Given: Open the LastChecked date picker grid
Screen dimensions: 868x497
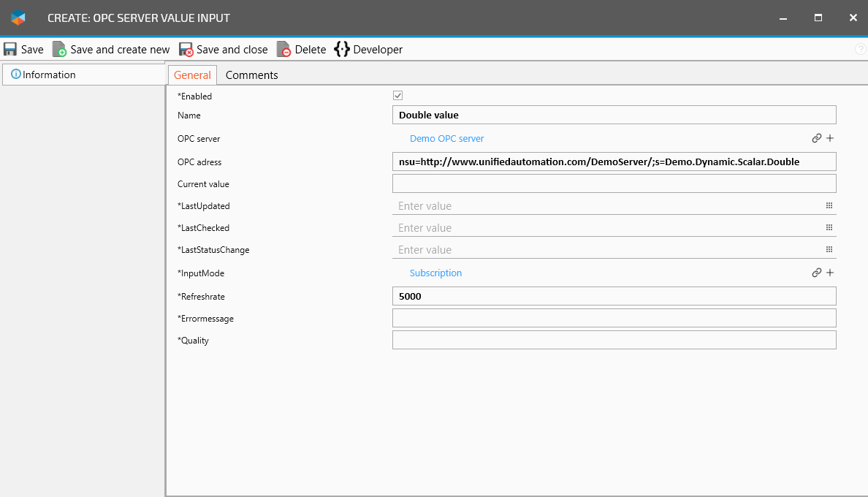Looking at the screenshot, I should pyautogui.click(x=829, y=228).
